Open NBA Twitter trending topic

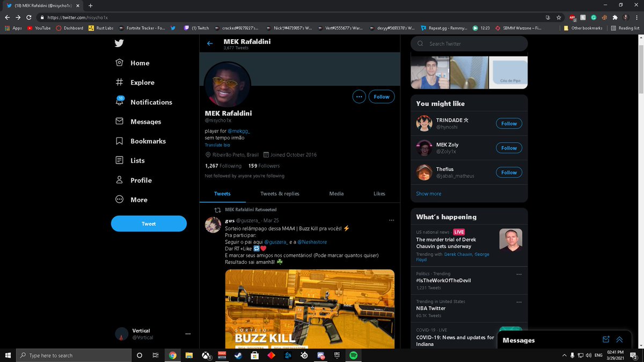tap(430, 308)
